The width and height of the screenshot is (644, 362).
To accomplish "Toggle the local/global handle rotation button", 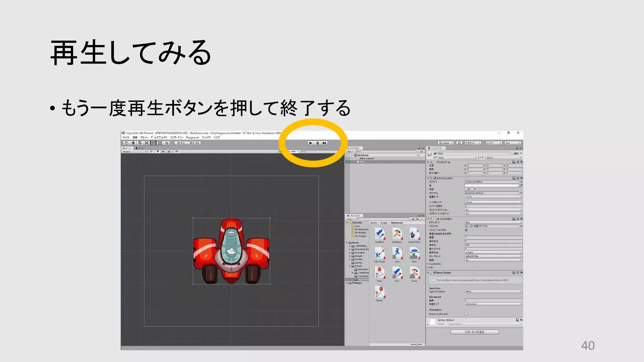I will point(194,143).
